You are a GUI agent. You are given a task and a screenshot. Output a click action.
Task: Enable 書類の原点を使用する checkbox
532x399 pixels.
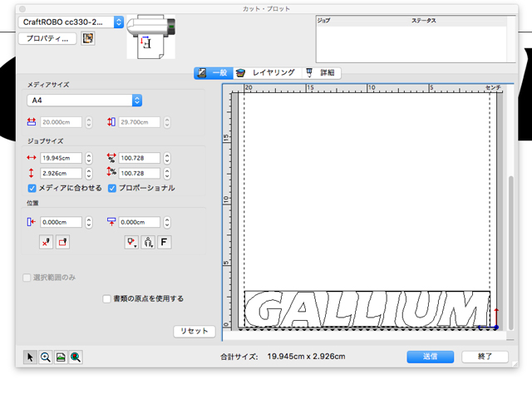[106, 298]
